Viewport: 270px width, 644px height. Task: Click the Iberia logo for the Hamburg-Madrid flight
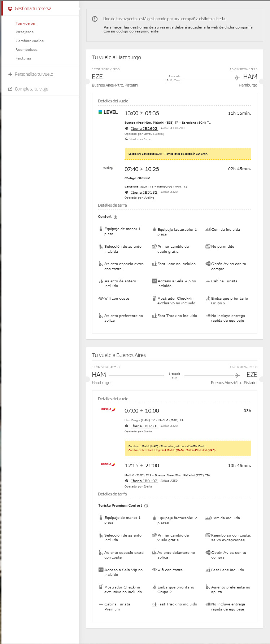tap(108, 409)
